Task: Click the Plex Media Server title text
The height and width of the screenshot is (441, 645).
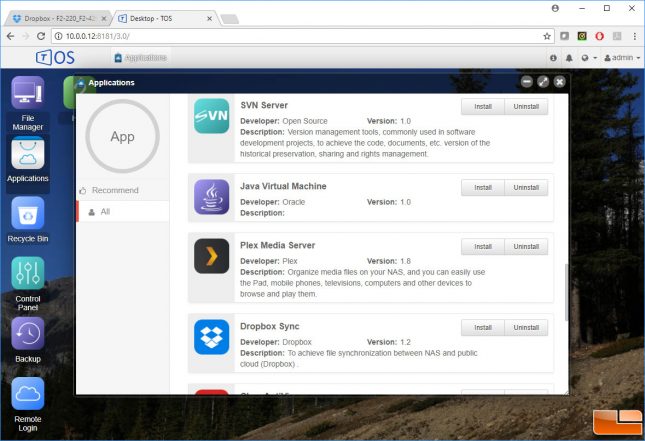Action: click(278, 246)
